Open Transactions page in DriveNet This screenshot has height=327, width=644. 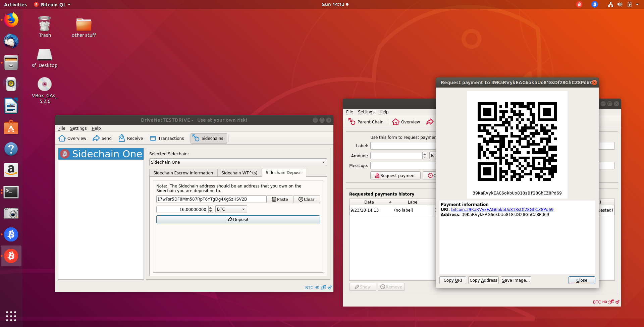click(167, 138)
